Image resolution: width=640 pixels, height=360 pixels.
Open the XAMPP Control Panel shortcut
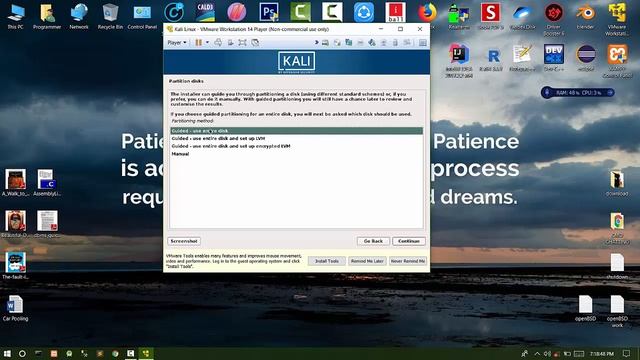617,60
